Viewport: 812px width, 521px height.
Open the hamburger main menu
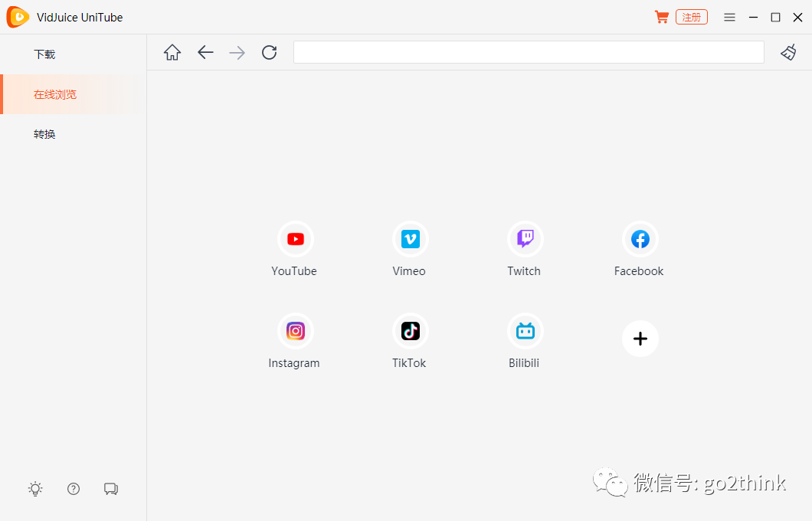(x=730, y=17)
